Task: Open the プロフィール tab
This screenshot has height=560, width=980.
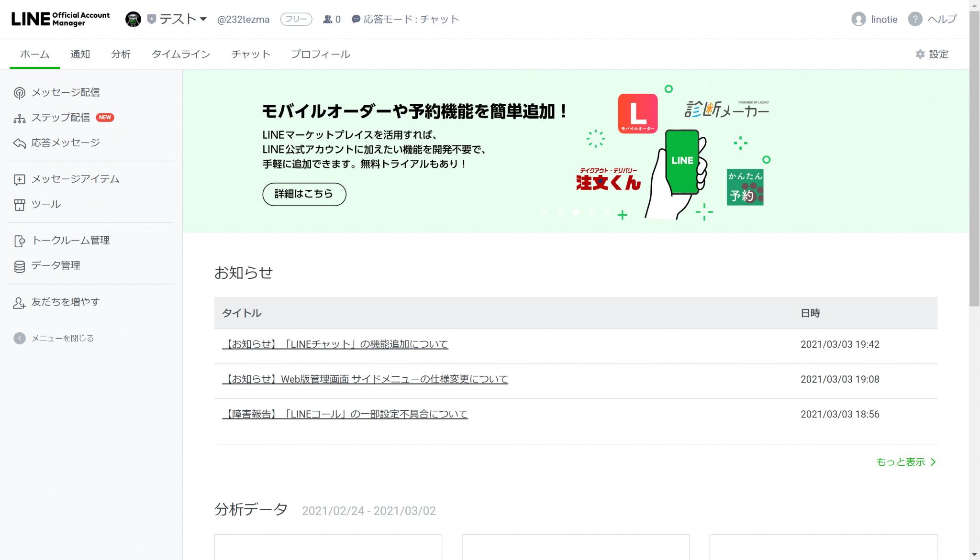Action: 321,54
